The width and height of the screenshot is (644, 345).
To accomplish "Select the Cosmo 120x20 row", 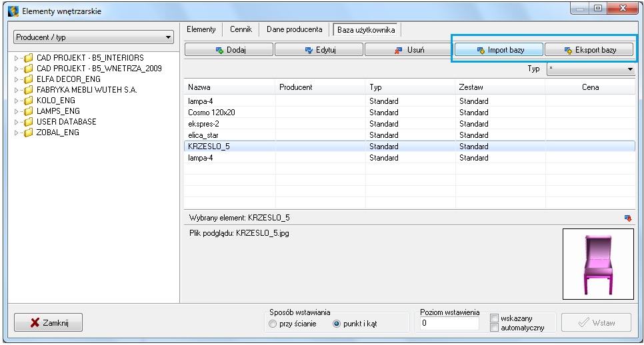I will pos(409,113).
